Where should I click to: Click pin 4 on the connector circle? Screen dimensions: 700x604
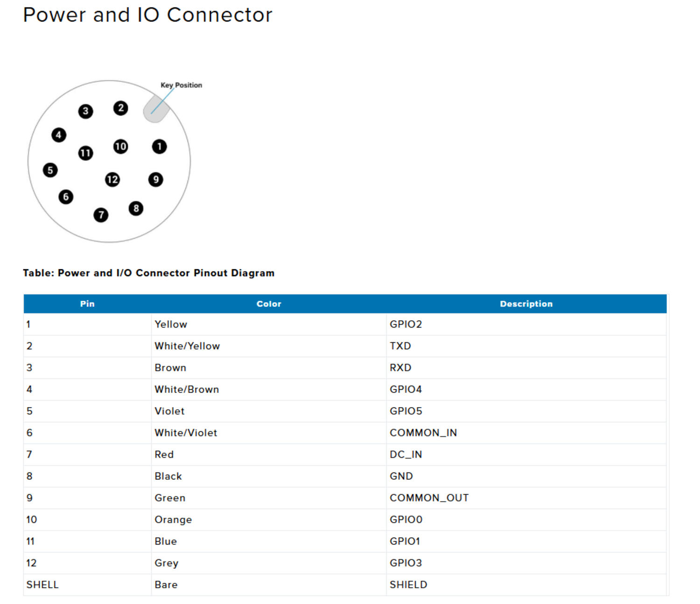(x=58, y=135)
